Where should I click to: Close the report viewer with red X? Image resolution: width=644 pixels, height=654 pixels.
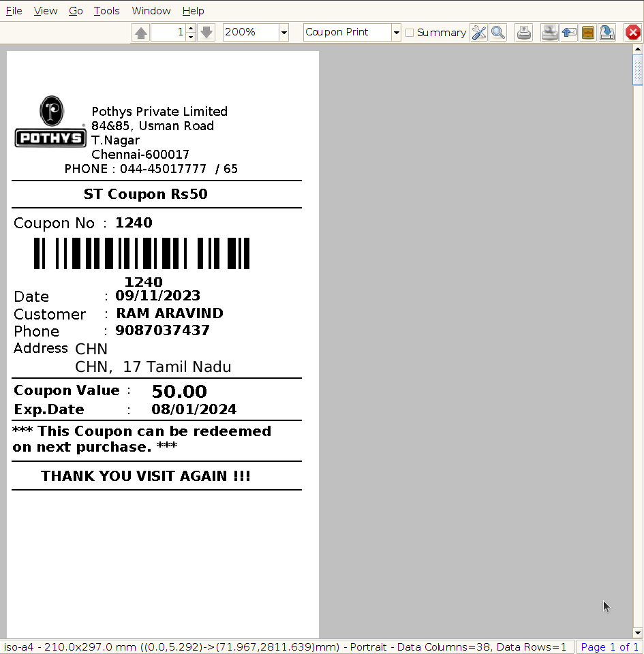[x=632, y=33]
